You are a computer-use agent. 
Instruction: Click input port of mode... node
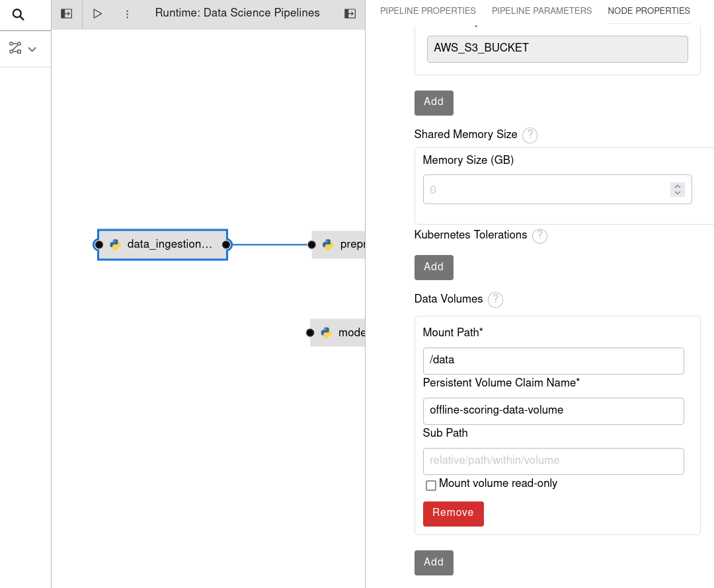(310, 333)
